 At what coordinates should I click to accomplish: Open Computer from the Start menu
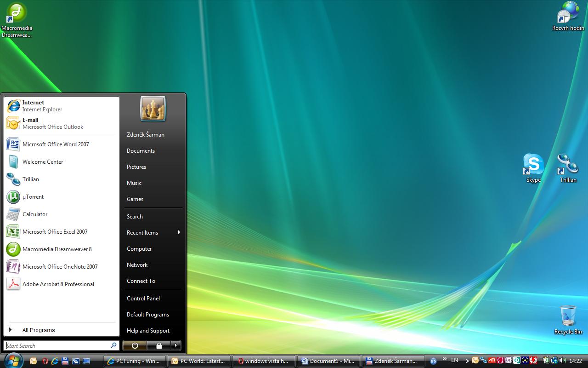pyautogui.click(x=153, y=249)
